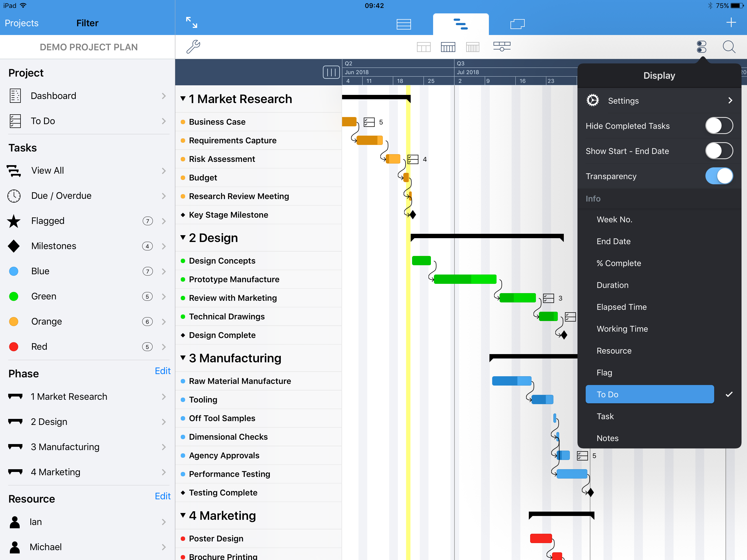Tap the plus add icon

pyautogui.click(x=731, y=23)
